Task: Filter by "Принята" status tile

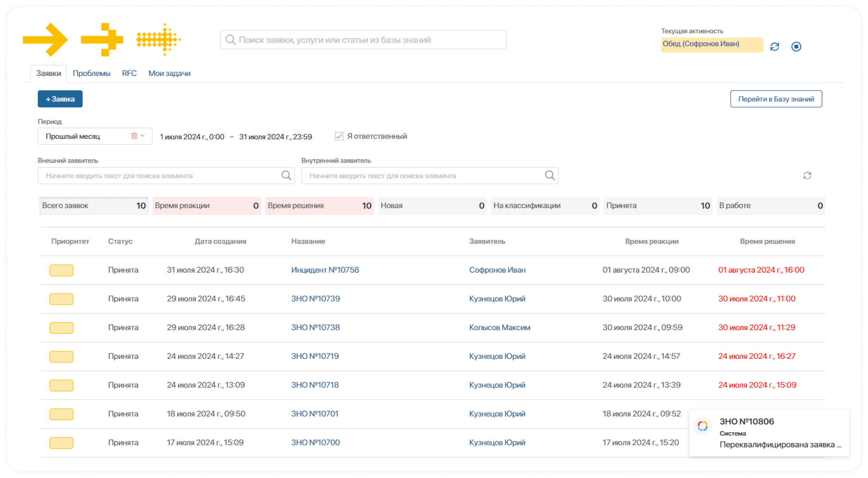Action: pos(658,206)
